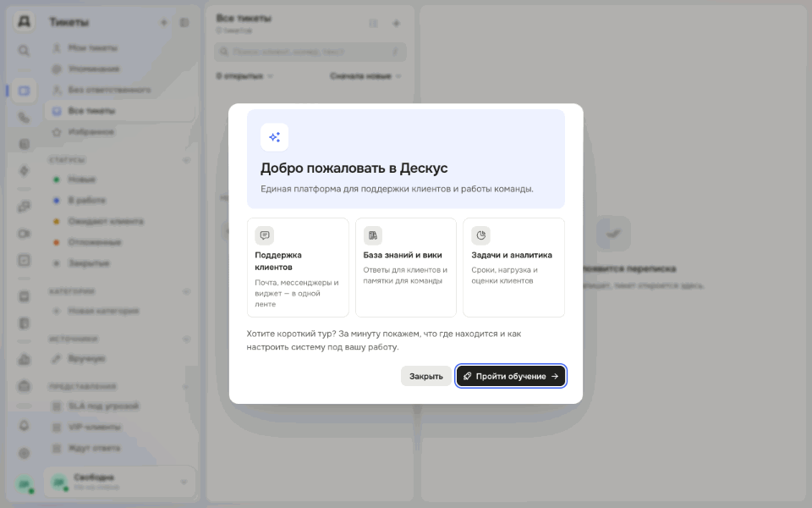The height and width of the screenshot is (508, 812).
Task: Filter by status Ожидает клиента
Action: (x=119, y=221)
